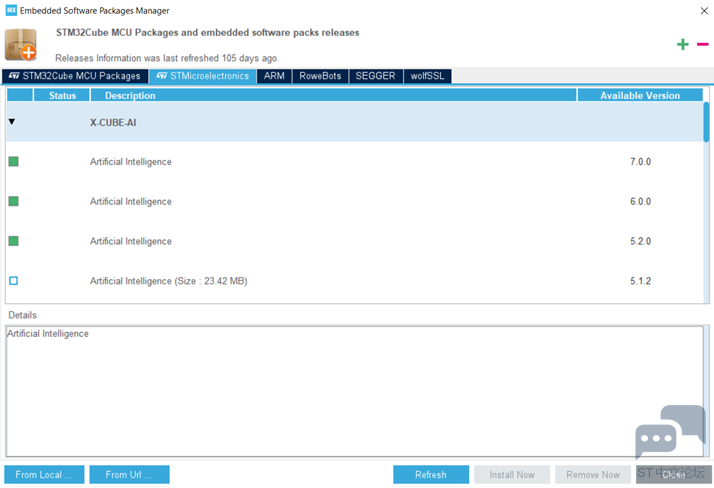Click the Install Now button
714x488 pixels.
[512, 474]
